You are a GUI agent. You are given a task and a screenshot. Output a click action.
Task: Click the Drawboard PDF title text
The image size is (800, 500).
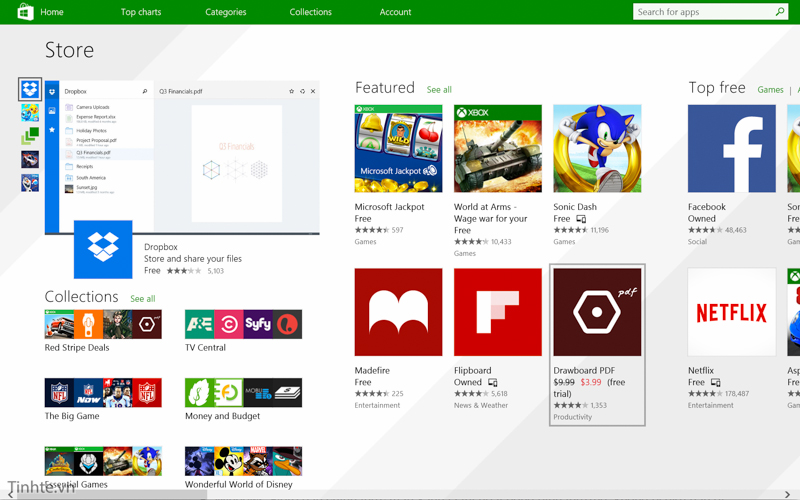(584, 370)
